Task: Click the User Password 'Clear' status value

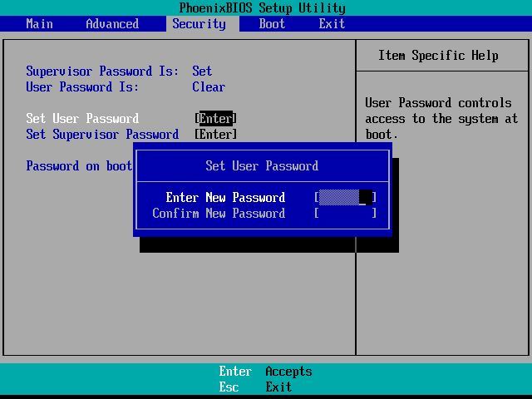Action: 209,86
